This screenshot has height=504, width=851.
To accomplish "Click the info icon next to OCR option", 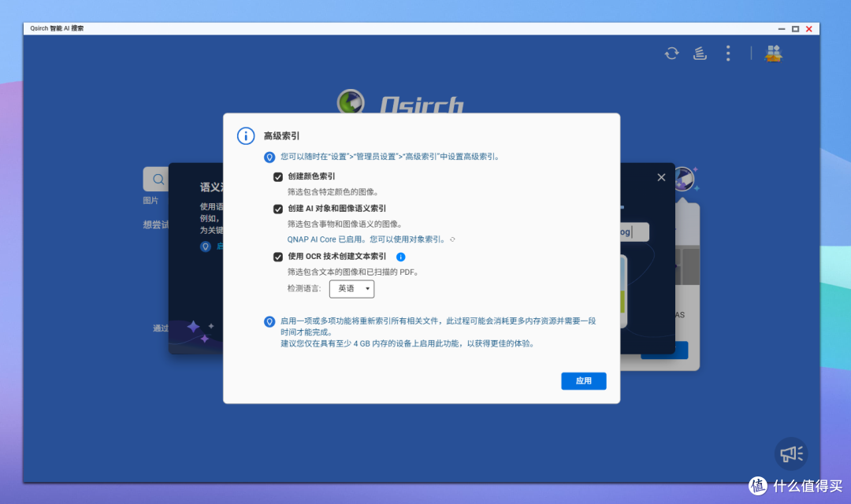I will pos(400,258).
